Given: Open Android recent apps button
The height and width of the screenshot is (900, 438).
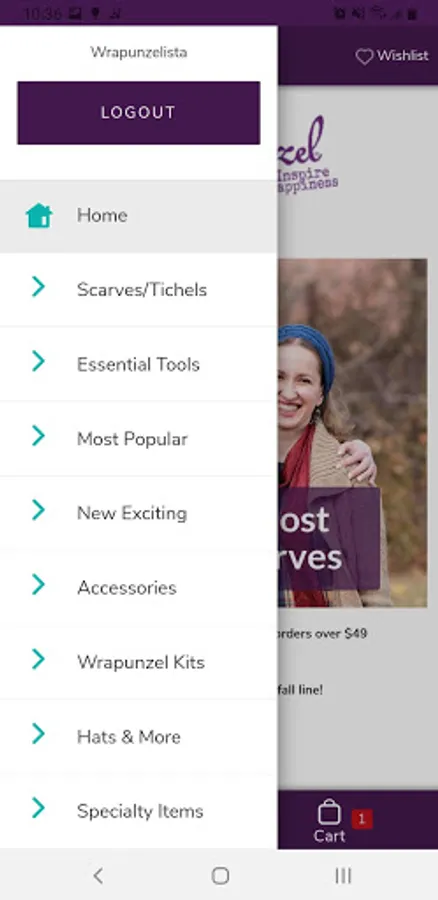Looking at the screenshot, I should (343, 875).
